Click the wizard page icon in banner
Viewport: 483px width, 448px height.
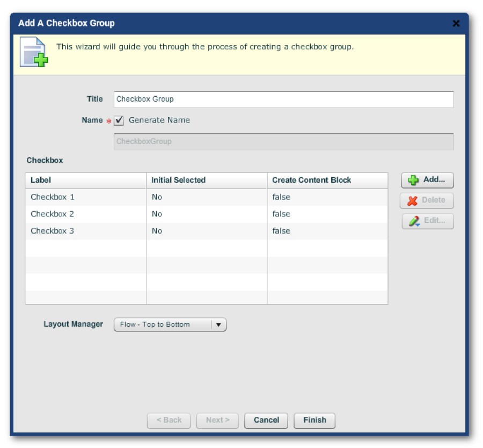click(34, 52)
